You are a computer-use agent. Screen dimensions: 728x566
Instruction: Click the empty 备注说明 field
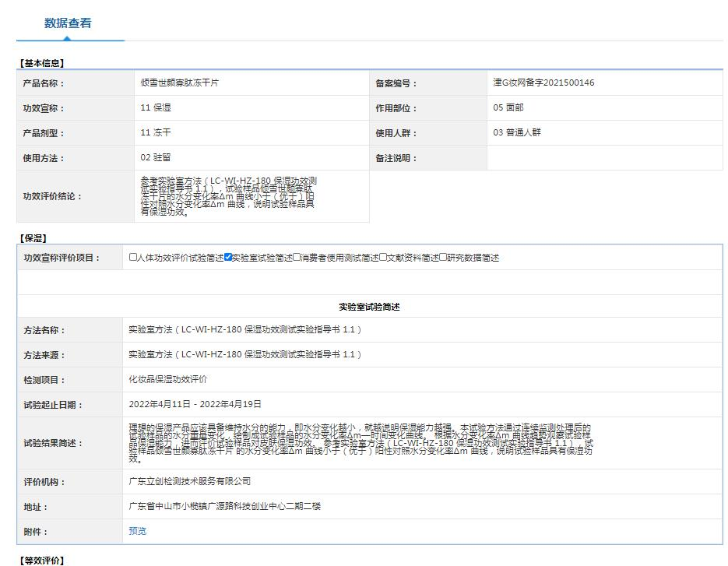click(x=603, y=157)
